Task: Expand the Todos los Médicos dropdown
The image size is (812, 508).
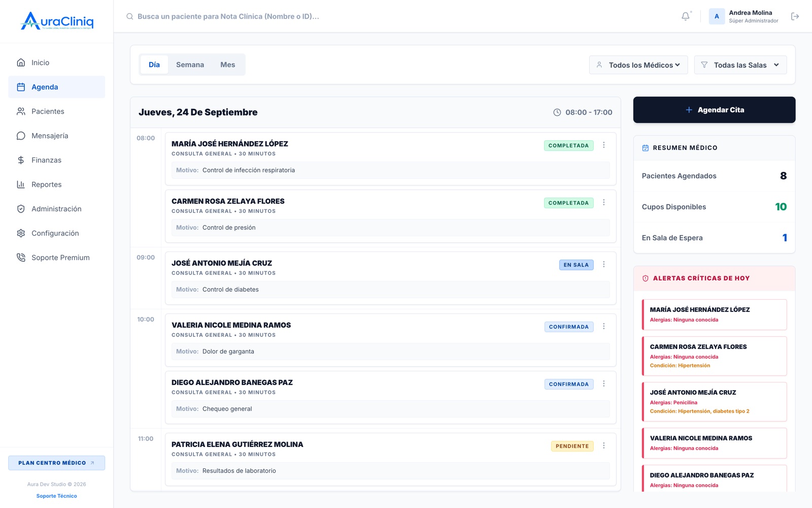Action: click(x=638, y=65)
